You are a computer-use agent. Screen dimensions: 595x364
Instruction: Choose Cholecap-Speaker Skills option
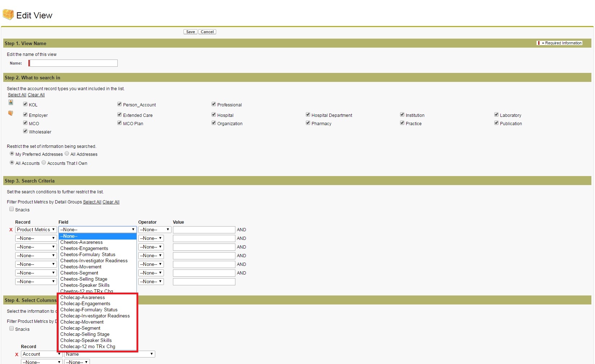(86, 341)
